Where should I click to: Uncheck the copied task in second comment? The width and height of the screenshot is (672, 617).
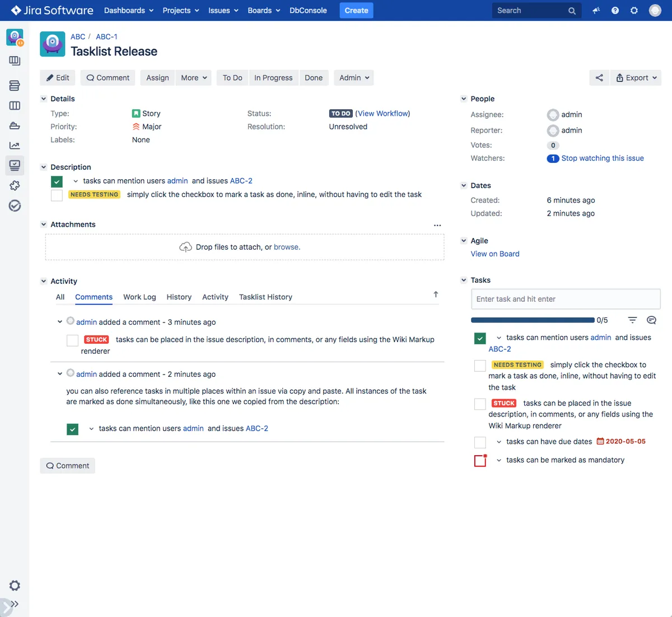click(x=72, y=429)
